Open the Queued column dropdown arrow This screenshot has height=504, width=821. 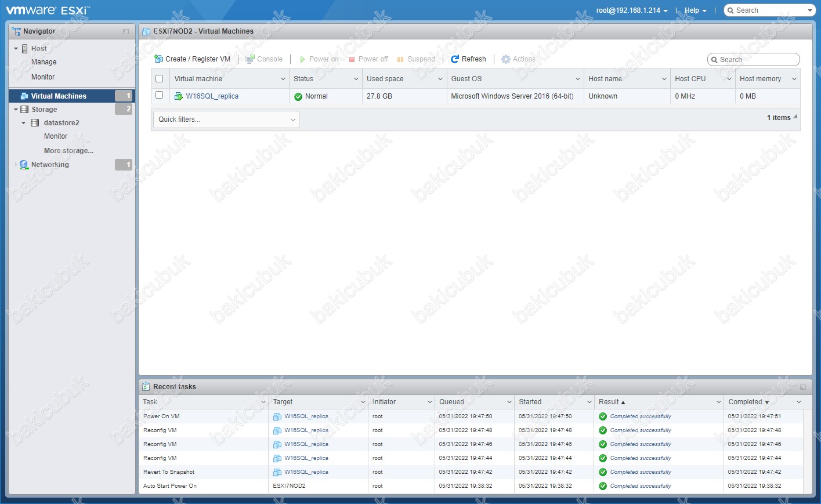(509, 402)
